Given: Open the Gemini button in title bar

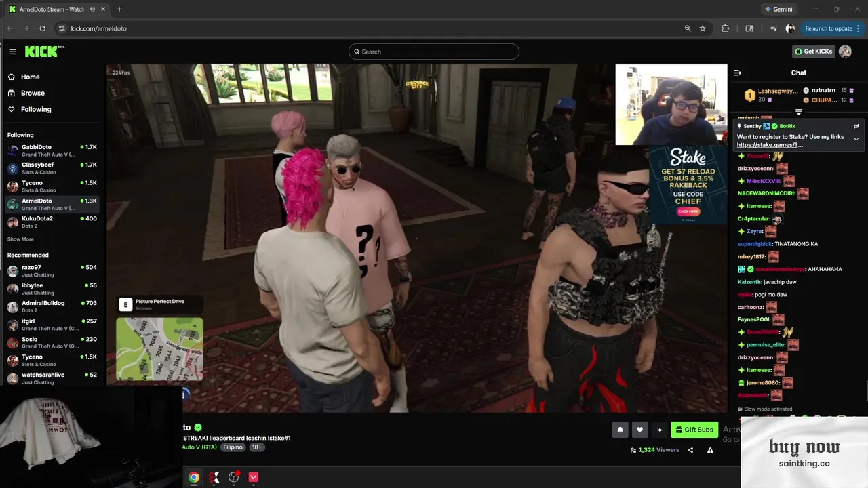Looking at the screenshot, I should tap(778, 9).
